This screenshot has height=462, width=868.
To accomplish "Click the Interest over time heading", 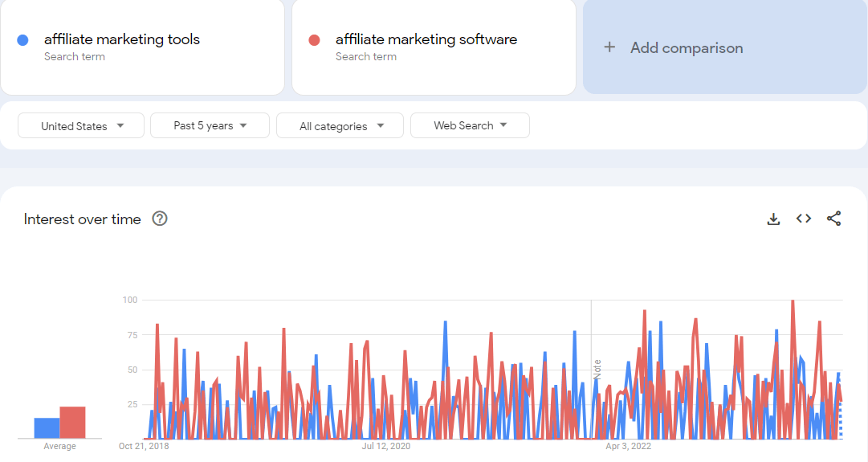I will [x=82, y=219].
